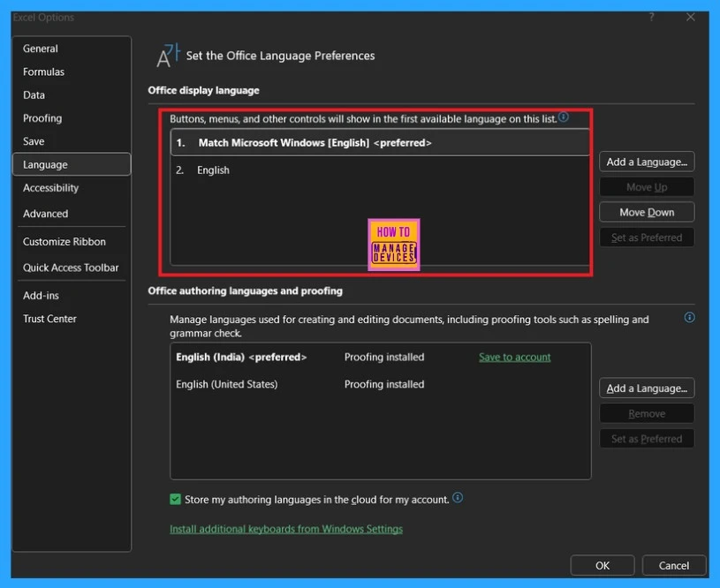
Task: Click Add a Language for authoring languages
Action: click(x=647, y=388)
